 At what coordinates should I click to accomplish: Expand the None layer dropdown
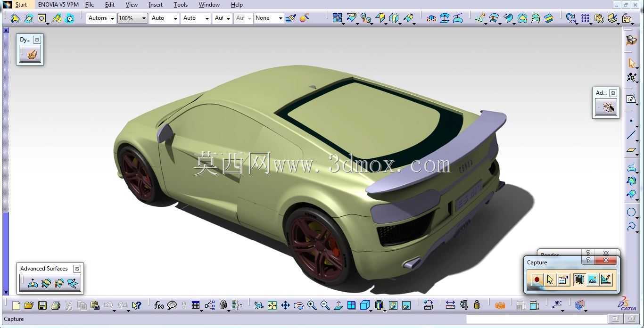pyautogui.click(x=280, y=18)
